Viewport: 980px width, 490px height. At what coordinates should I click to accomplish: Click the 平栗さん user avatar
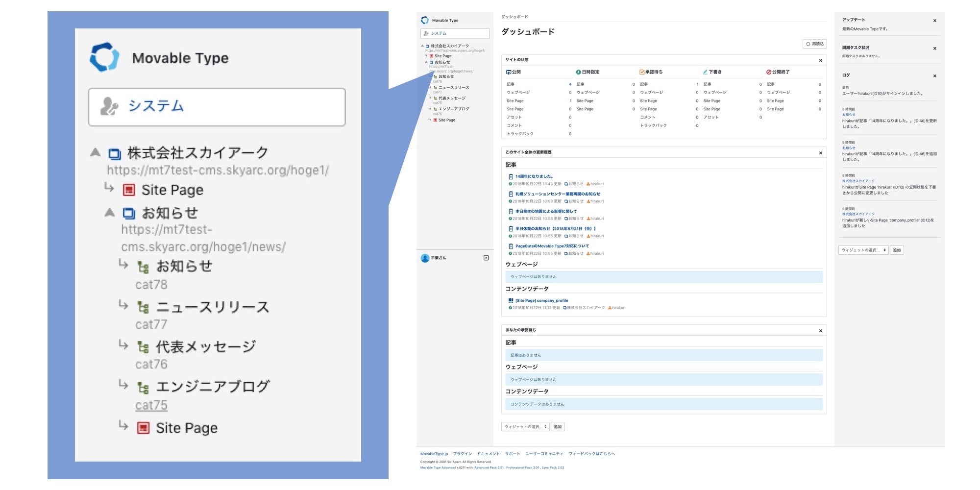(x=425, y=258)
